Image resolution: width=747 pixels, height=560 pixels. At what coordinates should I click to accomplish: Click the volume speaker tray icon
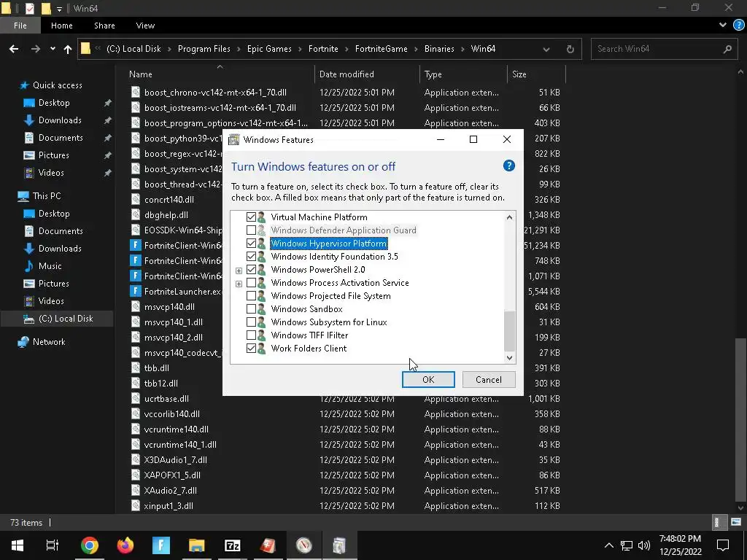[x=644, y=545]
